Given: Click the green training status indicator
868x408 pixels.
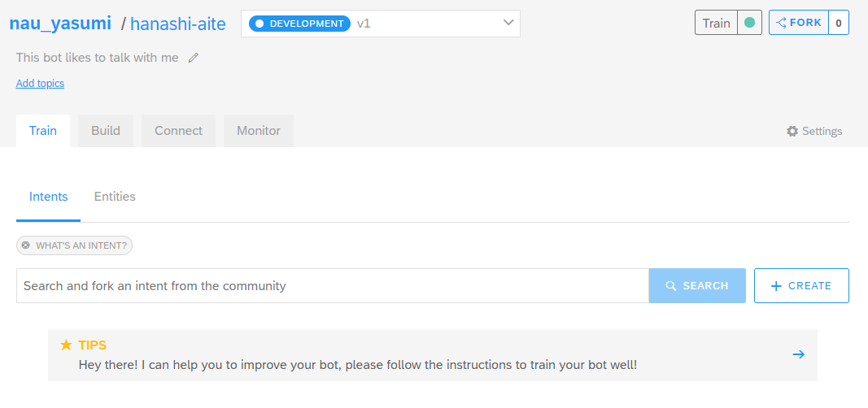Looking at the screenshot, I should click(749, 23).
